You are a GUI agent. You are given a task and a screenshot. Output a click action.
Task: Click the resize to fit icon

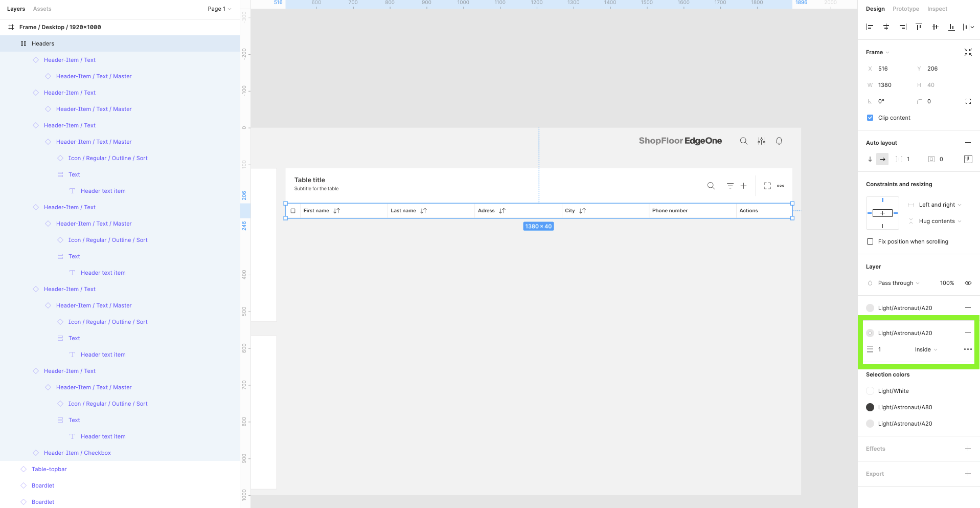(968, 52)
